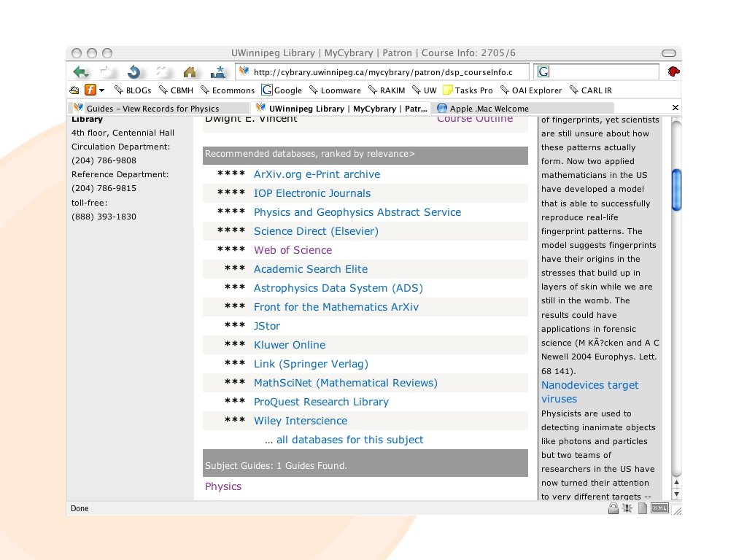Screen dimensions: 747x560
Task: Click the red Camino throbber icon
Action: click(673, 71)
